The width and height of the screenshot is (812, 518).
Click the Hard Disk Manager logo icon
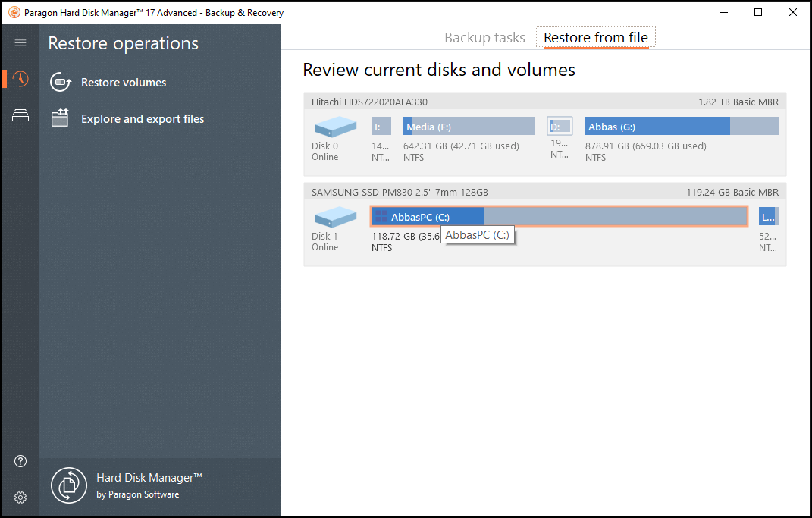pos(69,485)
